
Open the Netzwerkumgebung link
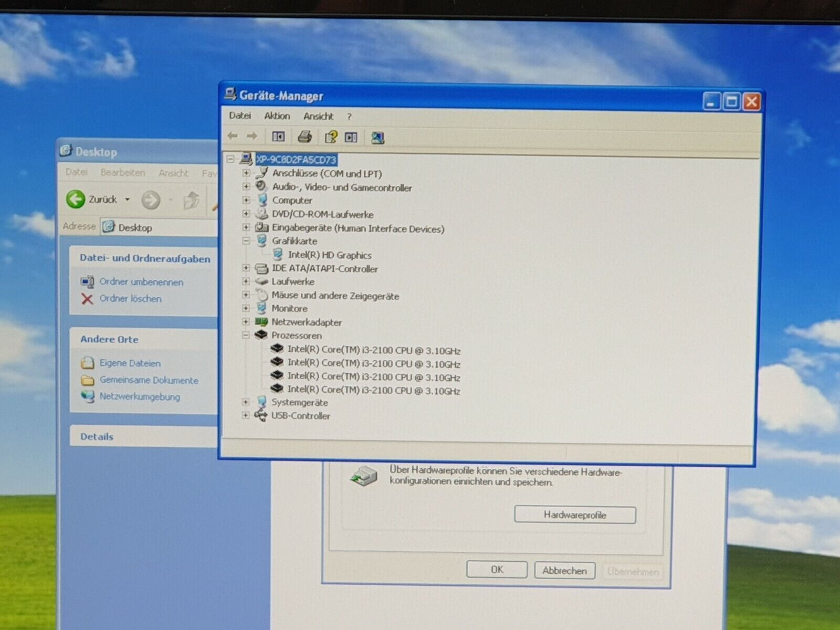pyautogui.click(x=140, y=397)
